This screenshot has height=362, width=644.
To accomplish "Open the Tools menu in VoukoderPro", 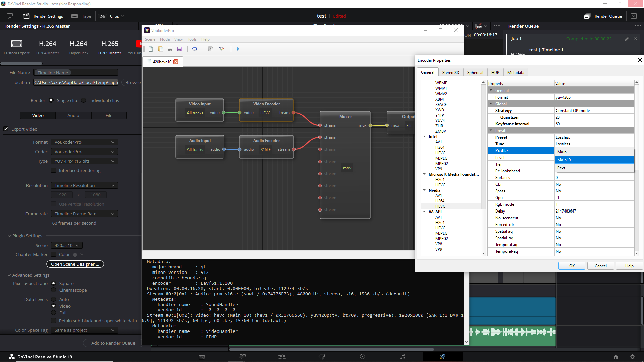I will click(x=192, y=39).
